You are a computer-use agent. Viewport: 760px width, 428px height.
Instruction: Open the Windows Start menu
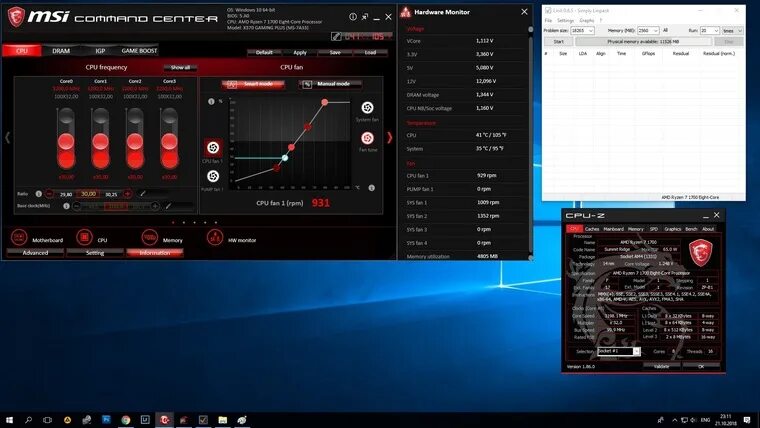(x=9, y=420)
